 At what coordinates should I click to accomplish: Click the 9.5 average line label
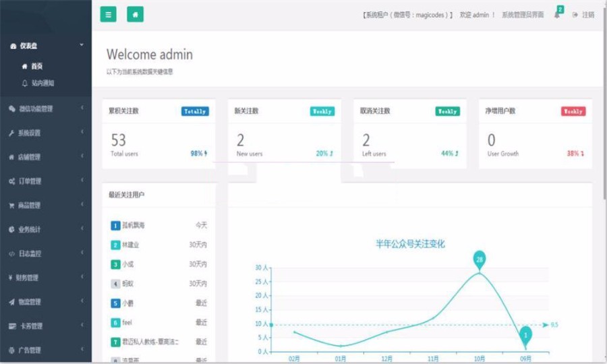(x=554, y=325)
